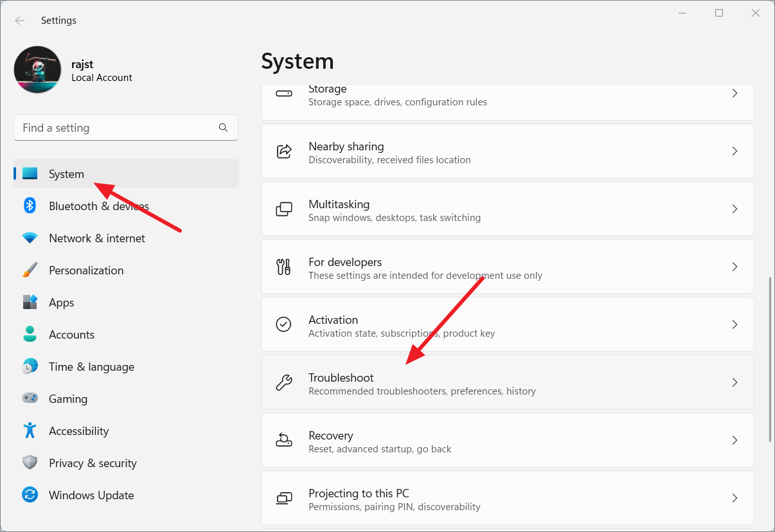
Task: Expand For developers using its chevron
Action: point(735,267)
